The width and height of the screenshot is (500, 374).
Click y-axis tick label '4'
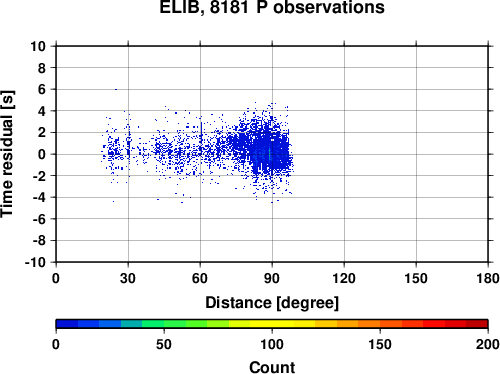tap(42, 111)
